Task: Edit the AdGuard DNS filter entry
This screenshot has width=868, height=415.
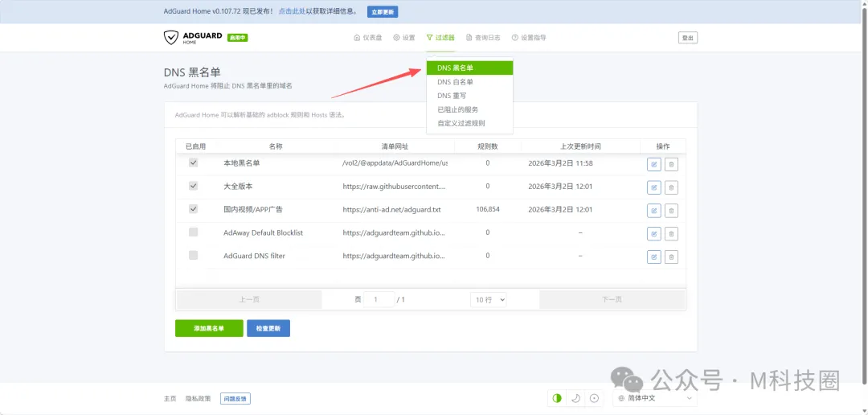Action: click(x=653, y=257)
